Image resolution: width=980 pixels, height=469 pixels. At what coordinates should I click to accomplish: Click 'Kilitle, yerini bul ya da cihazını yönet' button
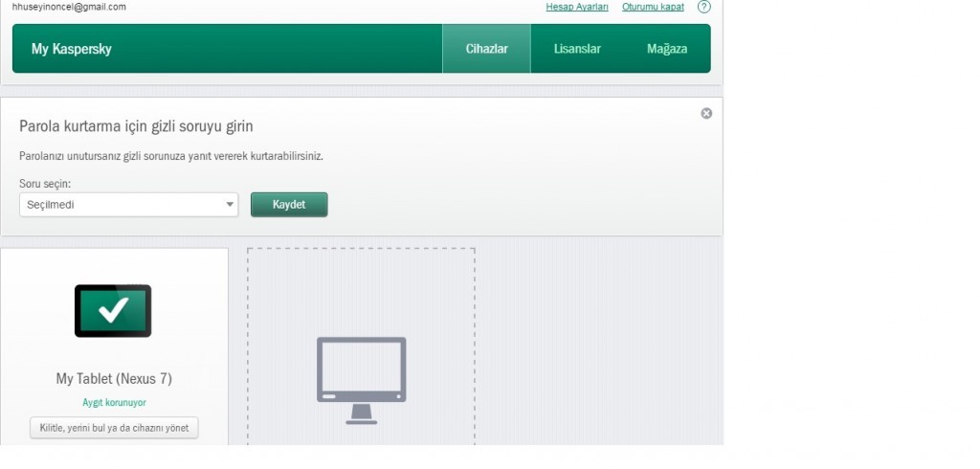114,428
